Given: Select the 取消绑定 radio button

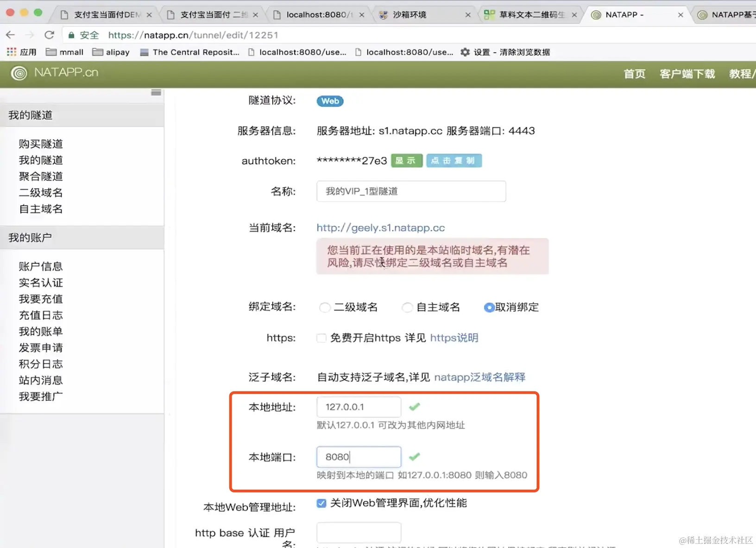Looking at the screenshot, I should click(x=489, y=307).
